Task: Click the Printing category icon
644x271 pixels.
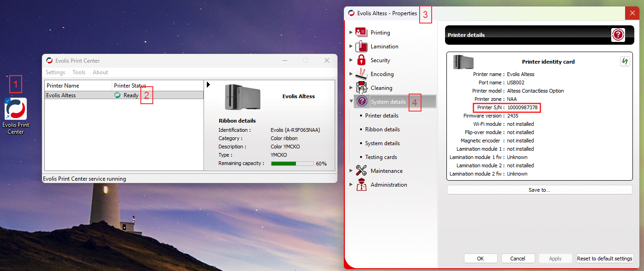Action: pos(361,33)
